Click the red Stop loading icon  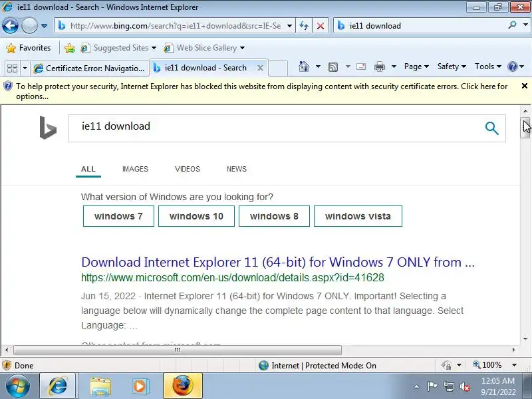point(320,26)
